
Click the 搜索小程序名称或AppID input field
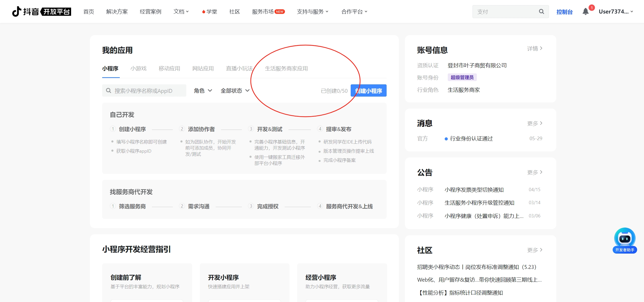148,90
